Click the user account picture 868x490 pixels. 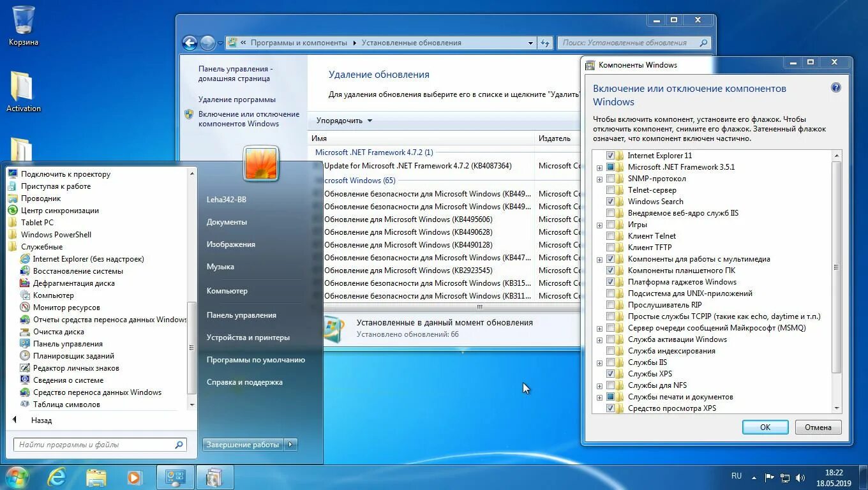click(x=261, y=163)
